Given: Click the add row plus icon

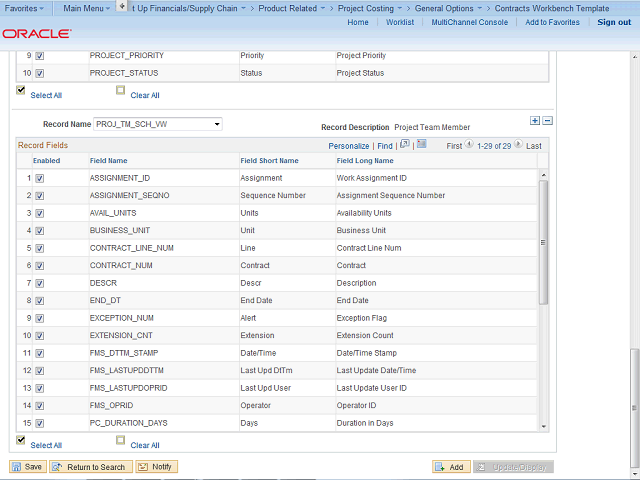Looking at the screenshot, I should tap(535, 120).
